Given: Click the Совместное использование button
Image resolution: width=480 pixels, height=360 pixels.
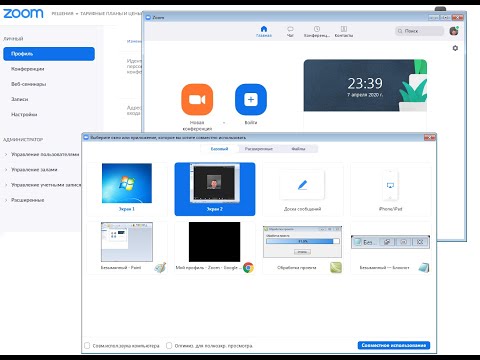Looking at the screenshot, I should pos(394,345).
